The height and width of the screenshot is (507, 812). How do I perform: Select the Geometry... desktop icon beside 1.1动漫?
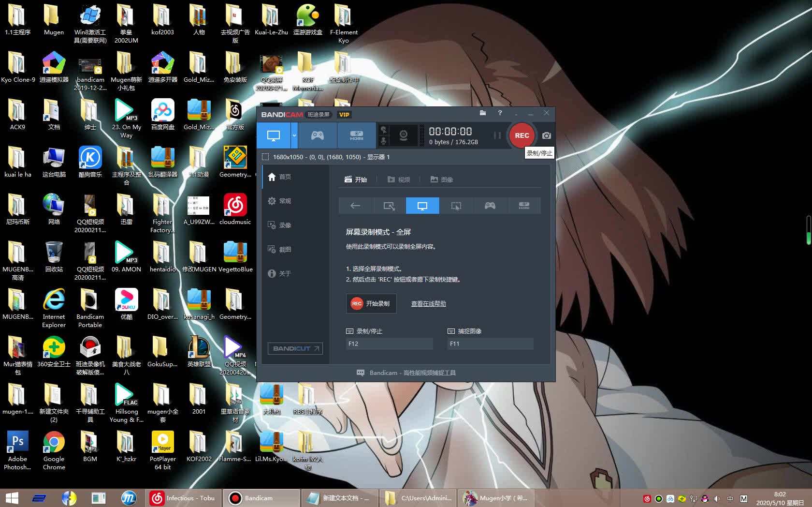(x=235, y=162)
